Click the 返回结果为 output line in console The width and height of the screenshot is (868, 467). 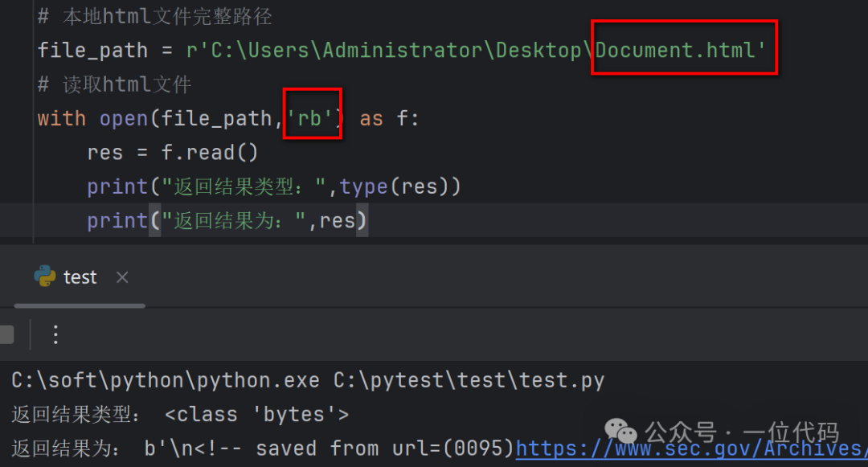pos(72,448)
